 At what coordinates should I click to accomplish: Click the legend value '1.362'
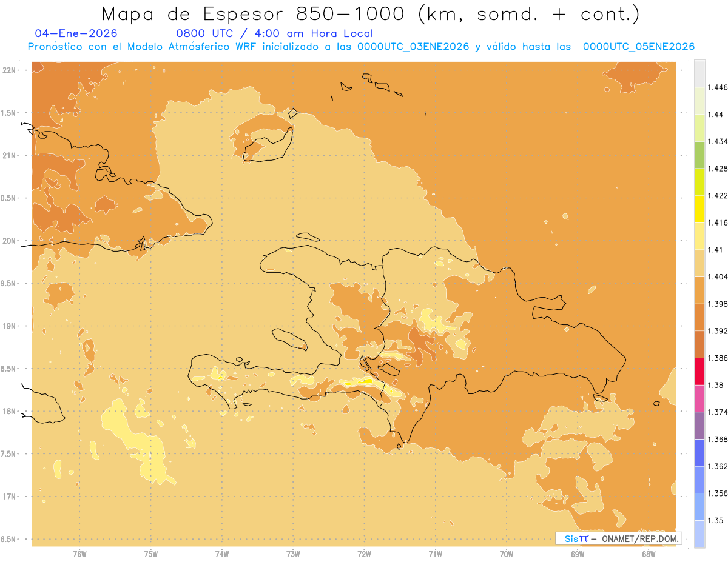[x=717, y=466]
